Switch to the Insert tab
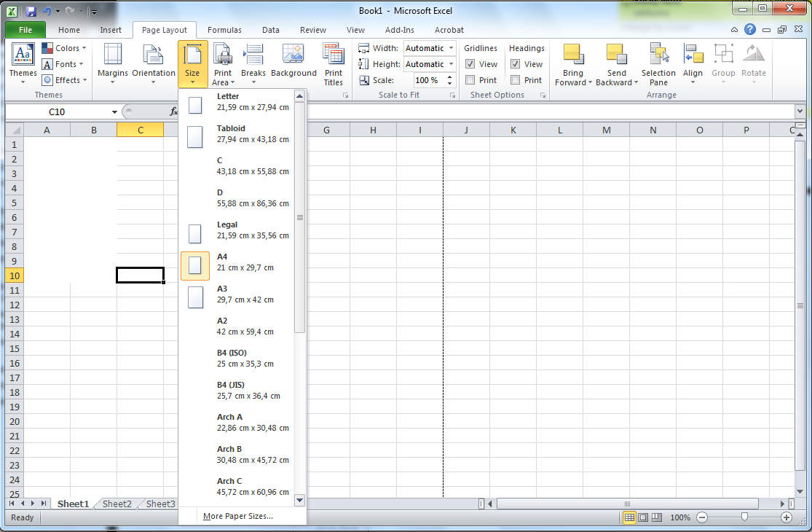 111,30
